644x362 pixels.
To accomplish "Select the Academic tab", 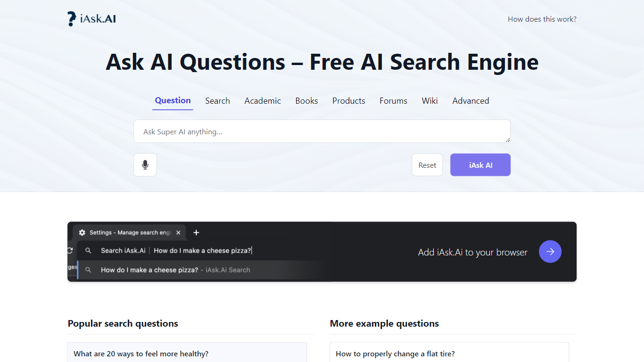I will 263,101.
